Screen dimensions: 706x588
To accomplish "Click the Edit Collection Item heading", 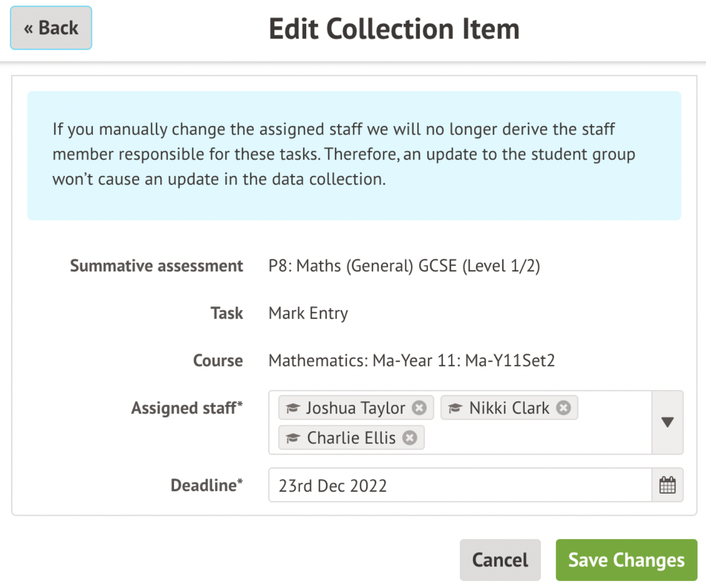I will (x=394, y=29).
